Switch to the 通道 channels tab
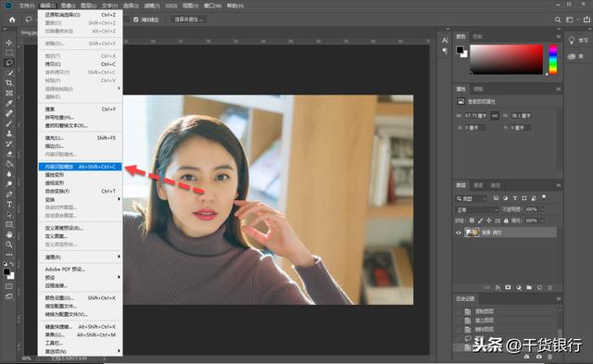Viewport: 593px width, 364px height. (x=478, y=185)
